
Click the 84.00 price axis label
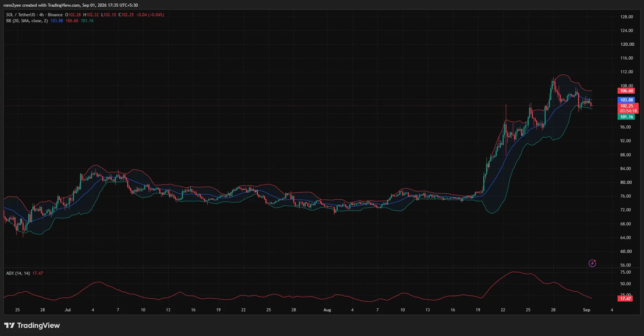tap(625, 169)
